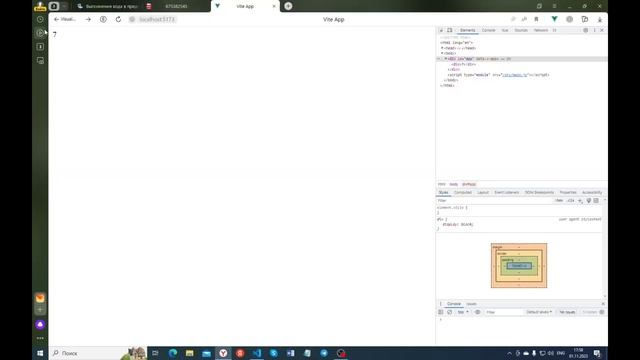This screenshot has height=360, width=640.
Task: Switch to the drawer Issues tab
Action: click(471, 304)
